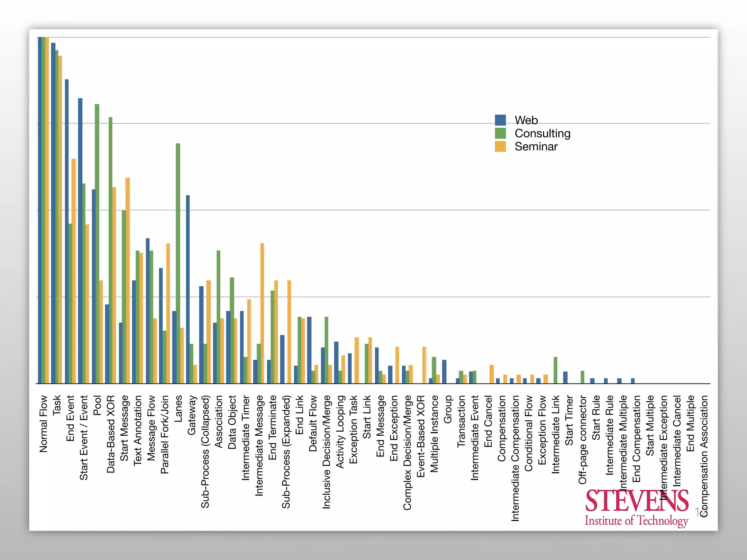
Task: Click the Text Annotation axis label
Action: (138, 430)
